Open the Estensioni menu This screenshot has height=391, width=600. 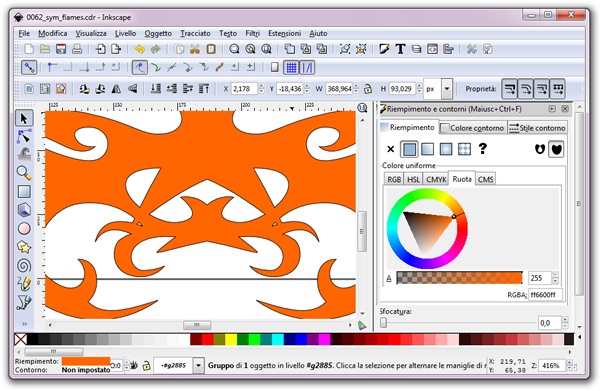pyautogui.click(x=284, y=33)
